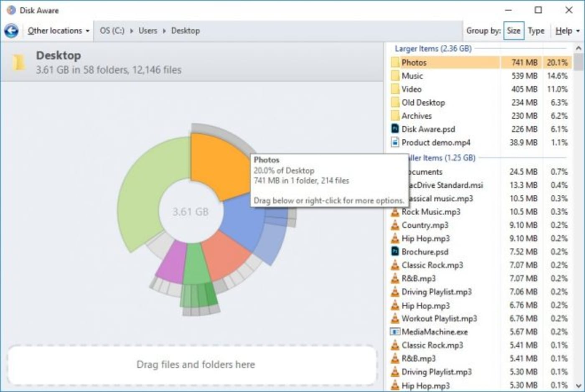
Task: Click the VLC cone icon beside Country.mp3
Action: [x=395, y=225]
